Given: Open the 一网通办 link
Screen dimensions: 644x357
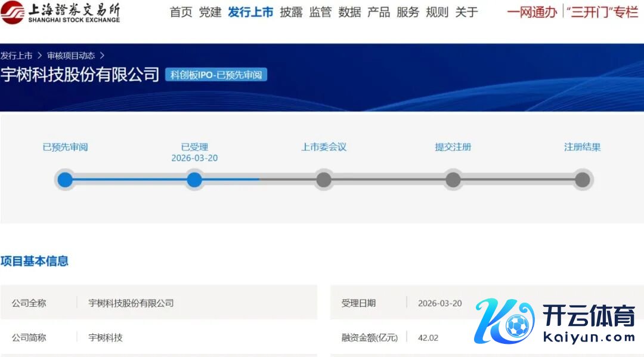Looking at the screenshot, I should [532, 12].
